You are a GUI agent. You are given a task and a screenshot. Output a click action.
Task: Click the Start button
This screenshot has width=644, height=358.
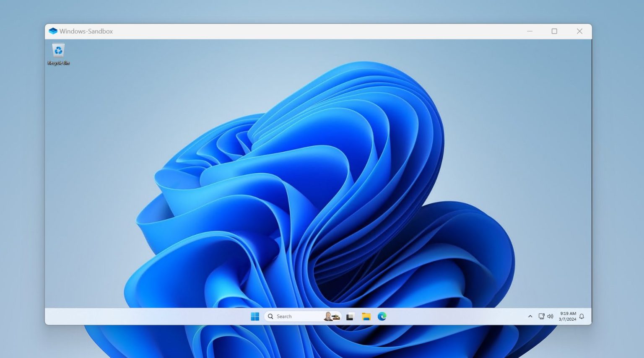[x=255, y=316]
